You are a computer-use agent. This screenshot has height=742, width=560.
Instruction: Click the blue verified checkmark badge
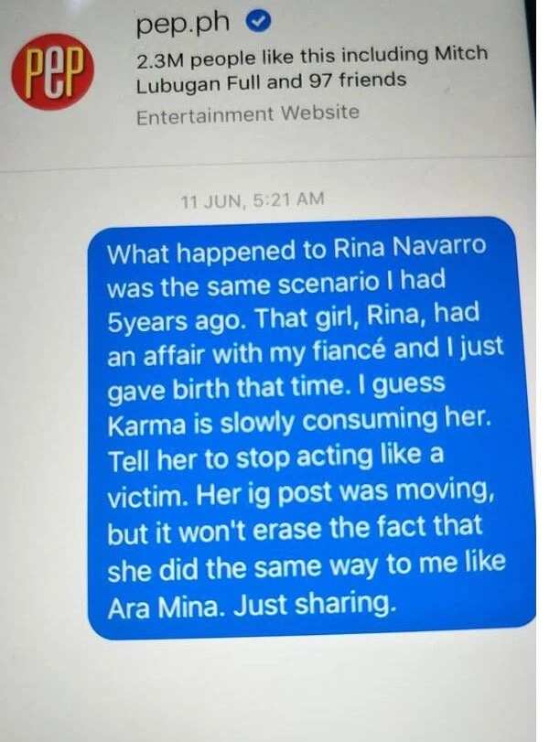[x=258, y=21]
